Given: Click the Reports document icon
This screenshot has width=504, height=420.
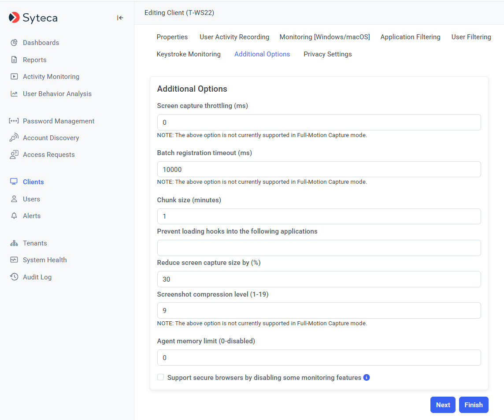Looking at the screenshot, I should 14,60.
